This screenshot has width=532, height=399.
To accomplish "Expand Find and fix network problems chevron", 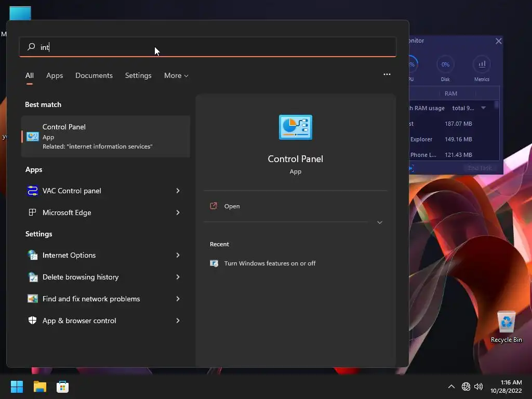I will tap(178, 299).
